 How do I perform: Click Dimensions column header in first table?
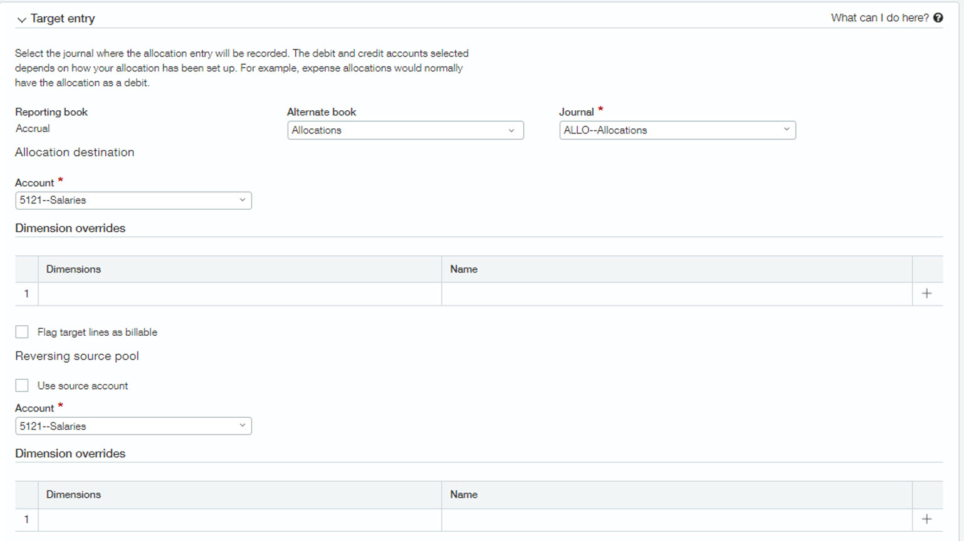[x=73, y=269]
